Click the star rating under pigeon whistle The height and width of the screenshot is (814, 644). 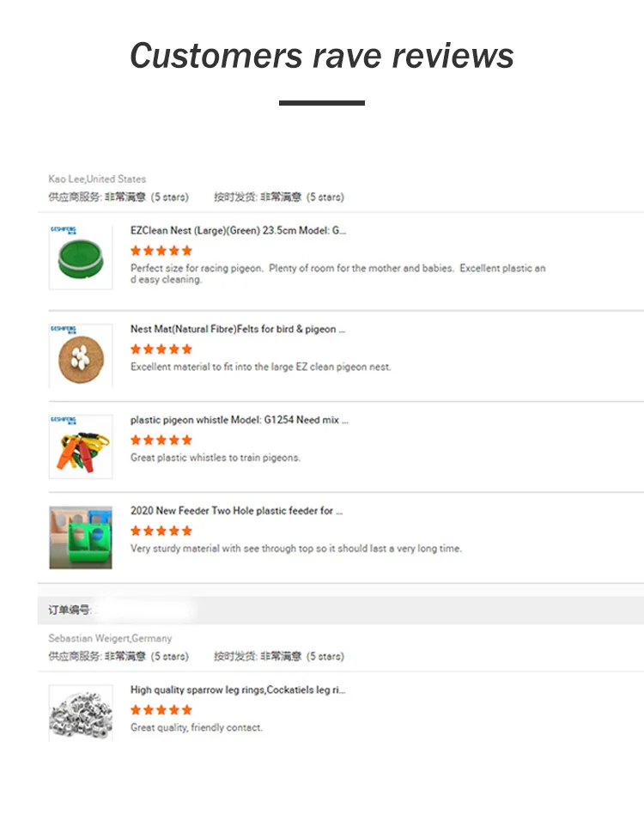point(161,440)
